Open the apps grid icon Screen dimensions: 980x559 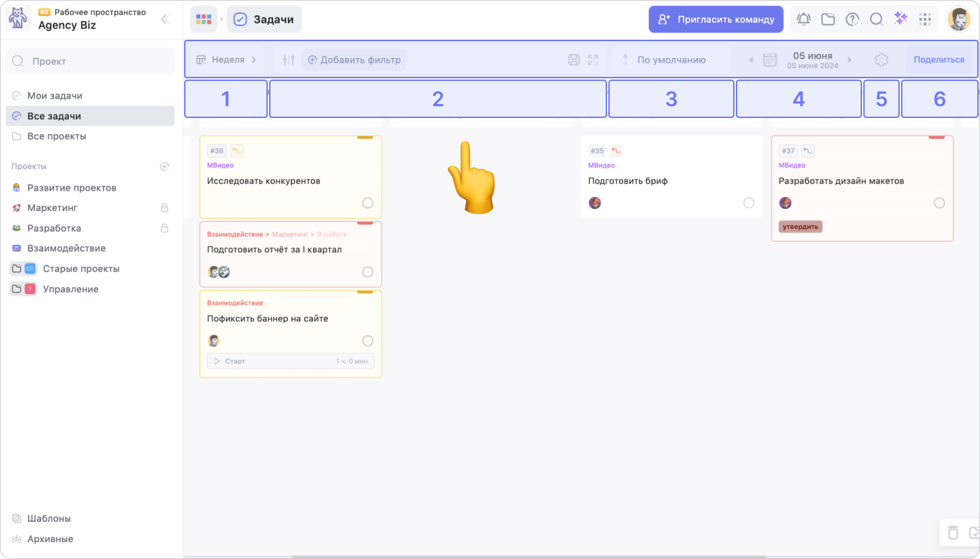coord(925,20)
